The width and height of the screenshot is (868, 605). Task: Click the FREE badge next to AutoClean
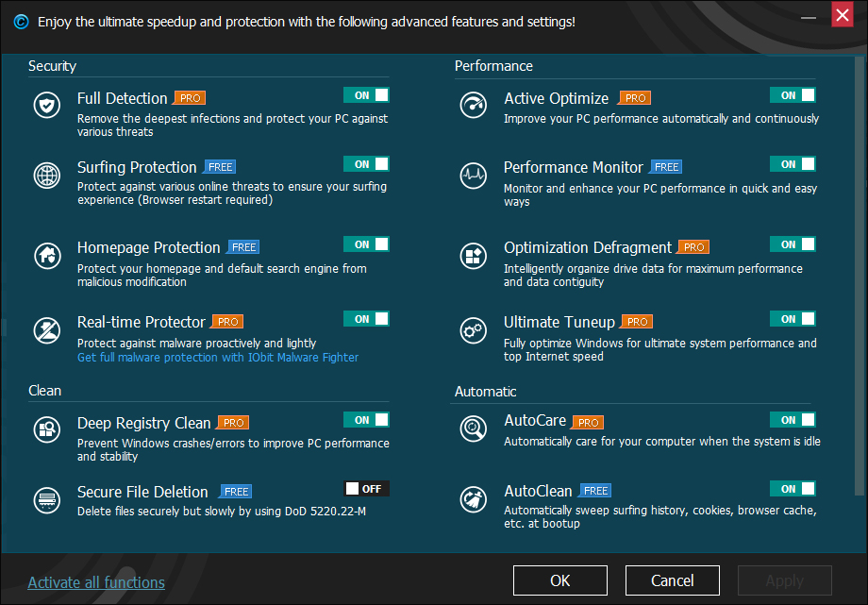[595, 491]
